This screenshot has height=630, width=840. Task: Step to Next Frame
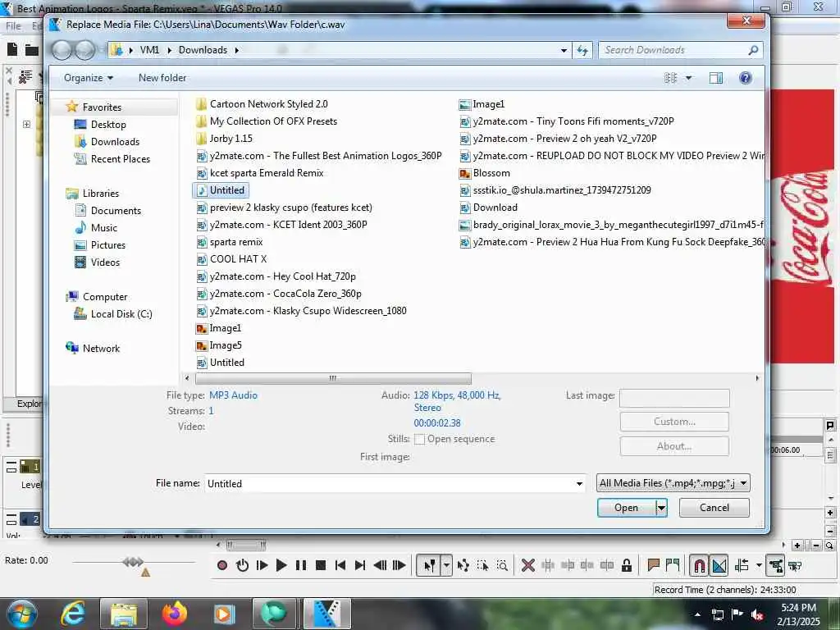(399, 565)
